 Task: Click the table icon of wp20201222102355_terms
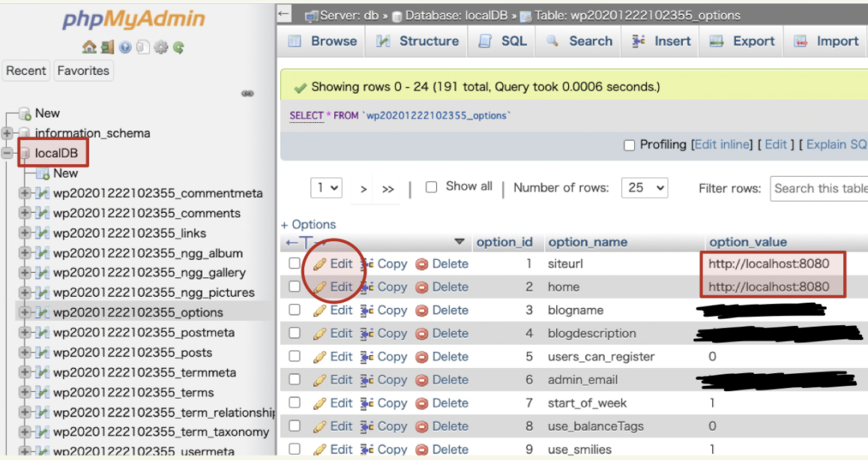tap(43, 393)
